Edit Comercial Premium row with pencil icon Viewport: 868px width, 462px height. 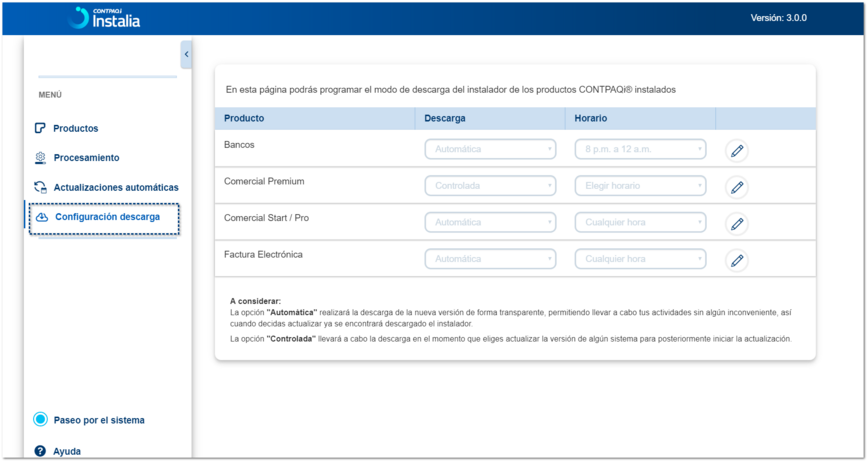(737, 187)
